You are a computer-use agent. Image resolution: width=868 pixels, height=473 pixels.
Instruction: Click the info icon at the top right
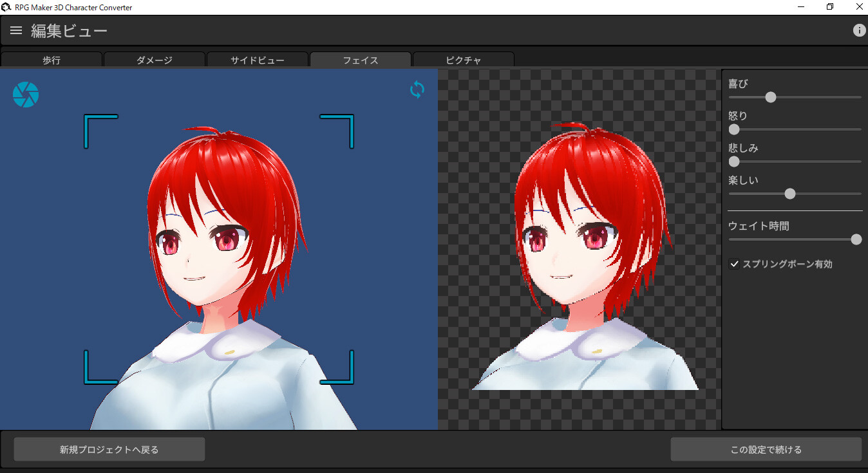pos(859,30)
